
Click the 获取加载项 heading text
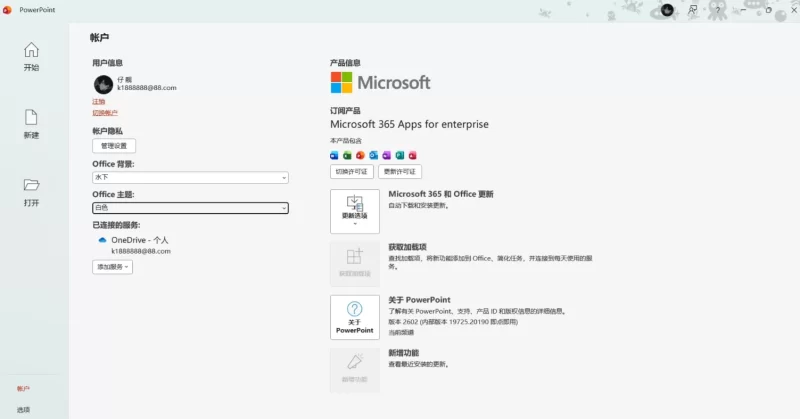click(407, 247)
